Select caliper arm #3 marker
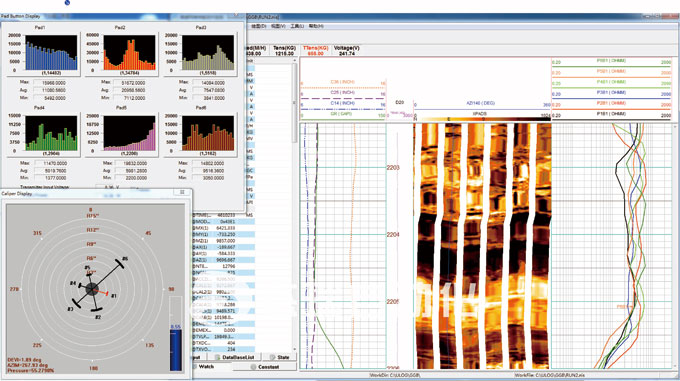This screenshot has width=680, height=381. (76, 303)
